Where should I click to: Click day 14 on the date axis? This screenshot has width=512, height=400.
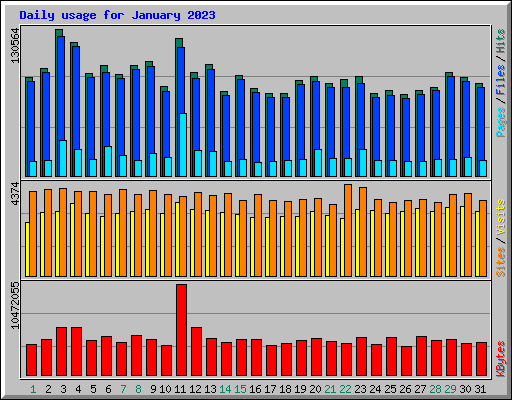[x=225, y=389]
